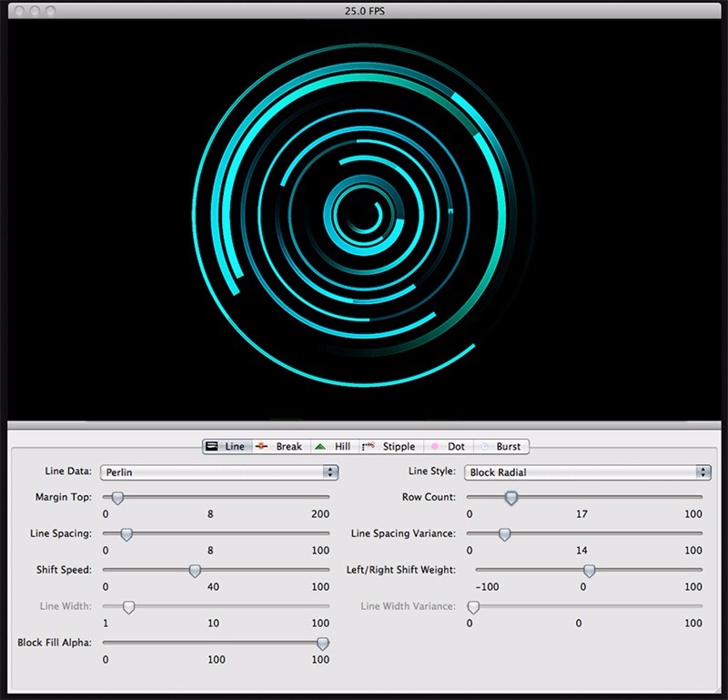Select the Stipple tab icon
Viewport: 728px width, 700px height.
369,446
